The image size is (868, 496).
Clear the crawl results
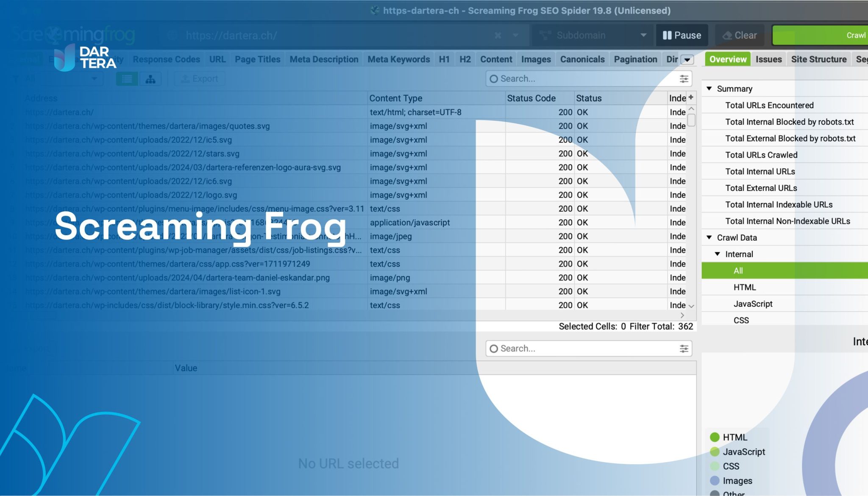tap(739, 35)
